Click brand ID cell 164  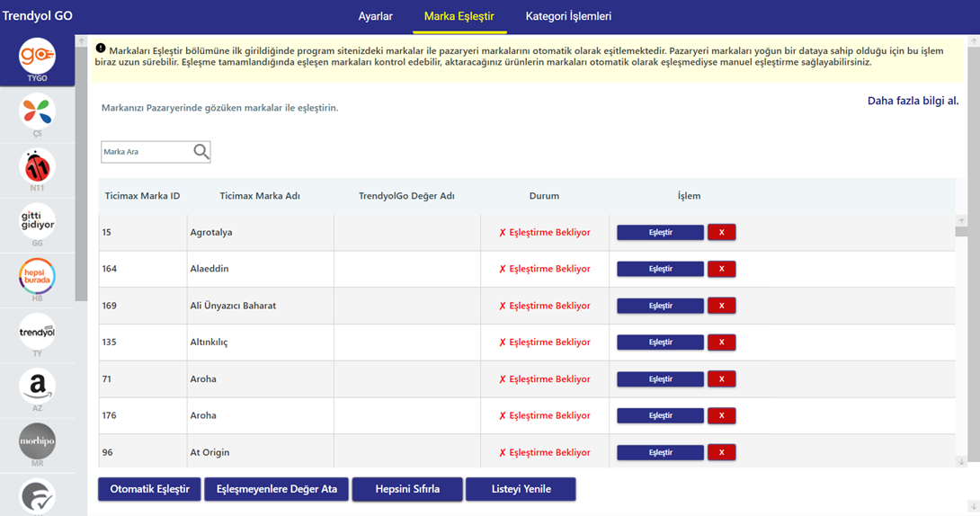click(x=142, y=269)
